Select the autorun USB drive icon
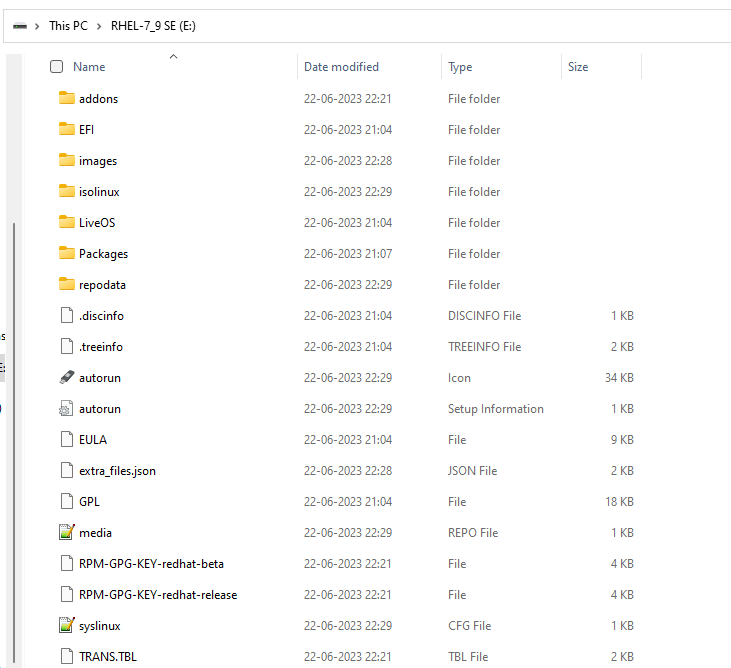 click(x=67, y=377)
